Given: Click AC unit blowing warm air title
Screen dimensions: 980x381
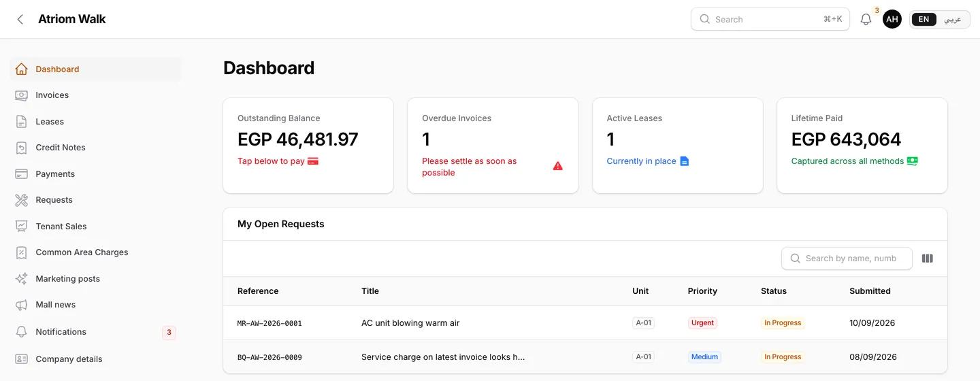Looking at the screenshot, I should point(410,323).
